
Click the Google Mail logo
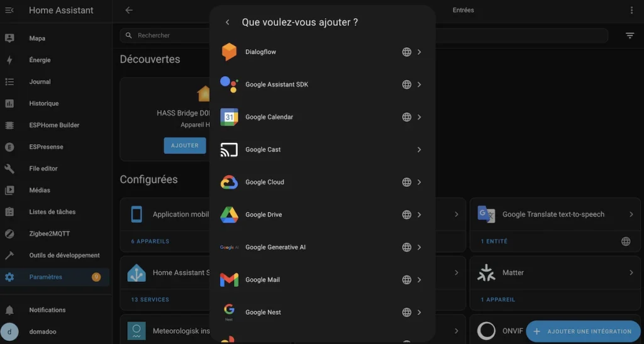point(229,280)
